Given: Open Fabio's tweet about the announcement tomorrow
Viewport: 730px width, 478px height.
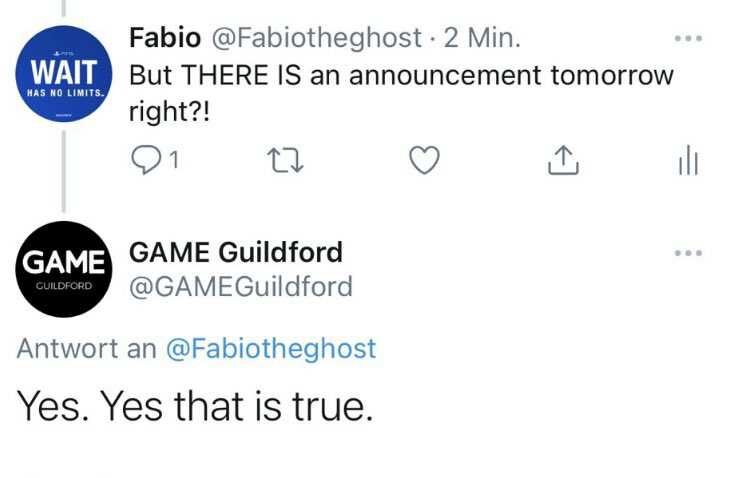Looking at the screenshot, I should tap(402, 76).
